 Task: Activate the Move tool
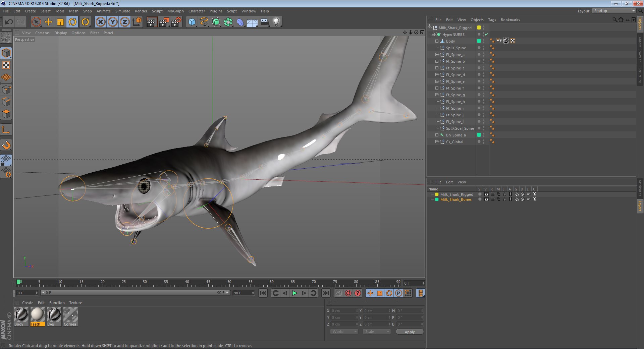pyautogui.click(x=48, y=22)
